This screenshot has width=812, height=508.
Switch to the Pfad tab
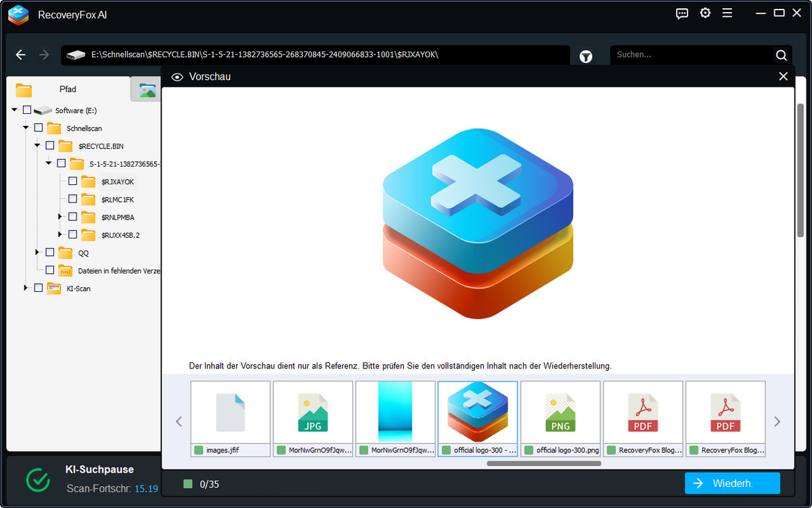(x=68, y=89)
